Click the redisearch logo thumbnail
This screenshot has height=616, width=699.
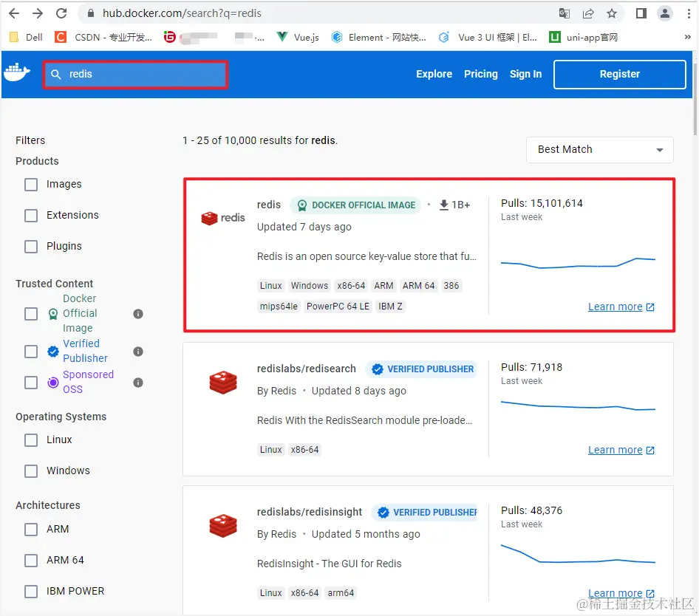click(223, 383)
